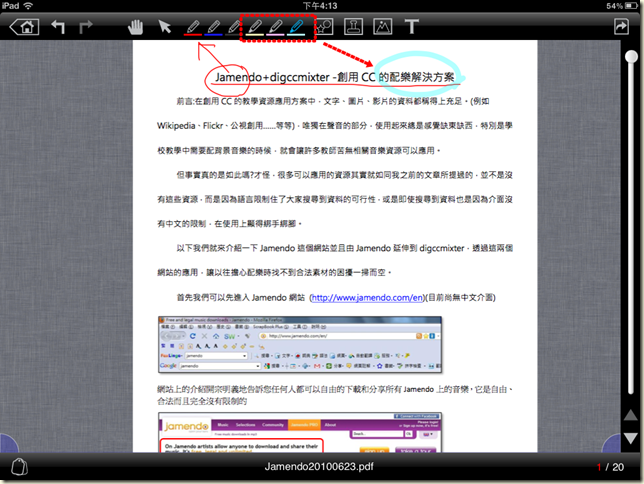Open the jamendo.com/en hyperlink

click(x=367, y=298)
